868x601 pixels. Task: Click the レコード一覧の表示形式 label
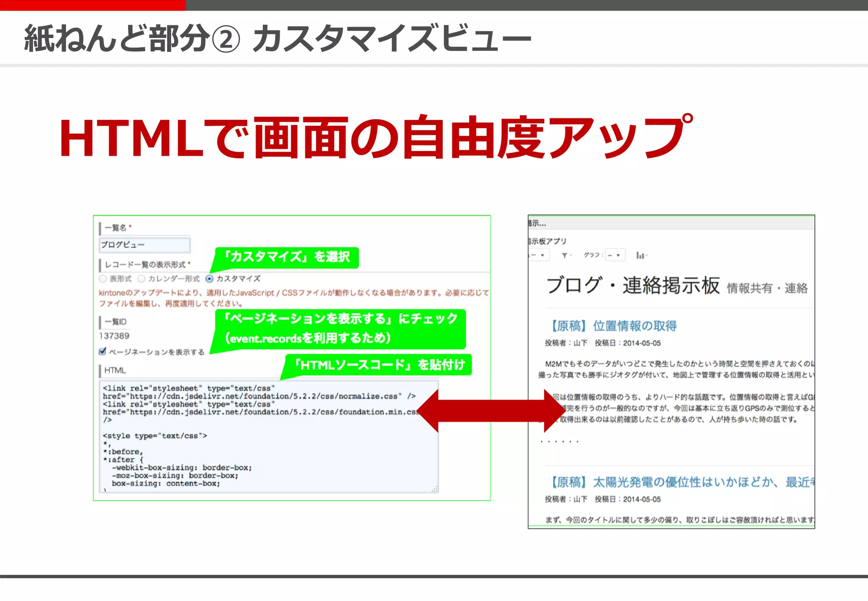(145, 265)
